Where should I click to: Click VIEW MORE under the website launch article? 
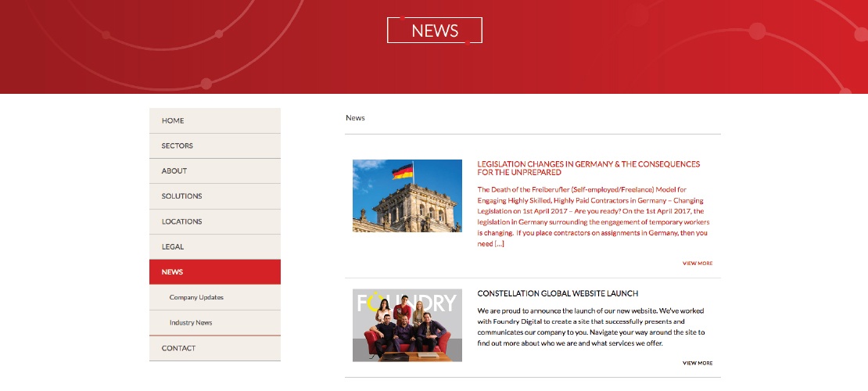click(x=698, y=364)
